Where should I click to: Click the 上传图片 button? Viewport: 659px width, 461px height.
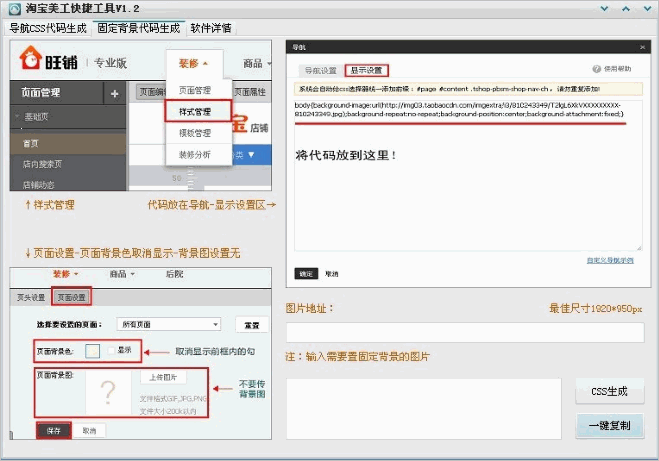pyautogui.click(x=163, y=377)
